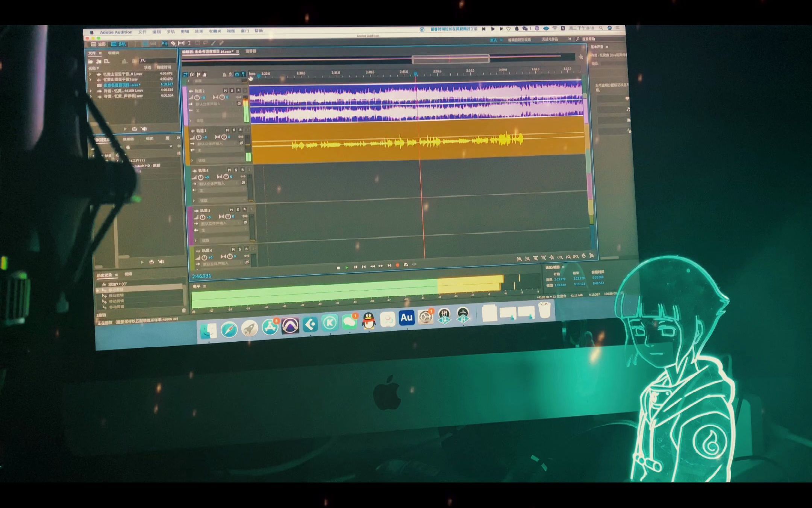Select the Move tool in the toolbar
The width and height of the screenshot is (812, 508).
click(x=165, y=44)
